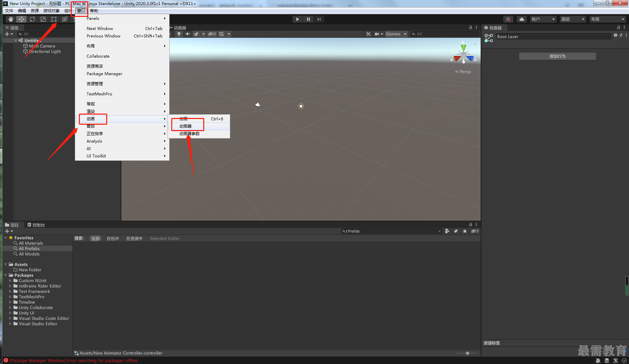The image size is (629, 364).
Task: Select the Rect tool
Action: [x=54, y=19]
